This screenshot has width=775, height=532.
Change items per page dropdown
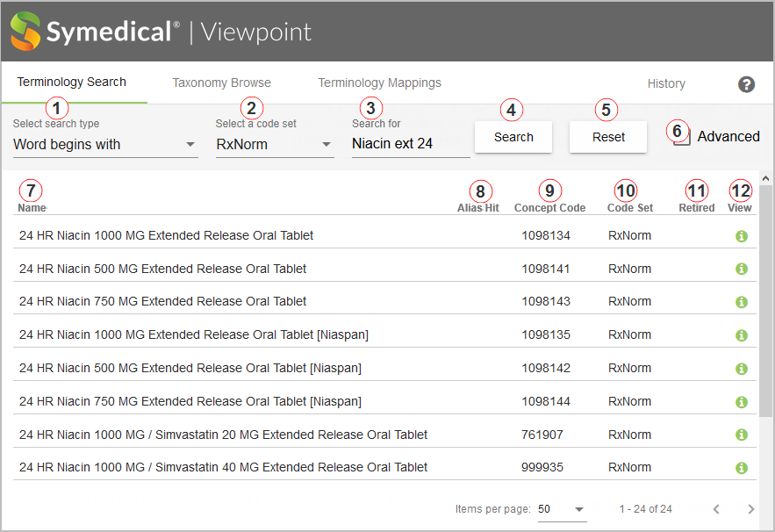pos(562,509)
